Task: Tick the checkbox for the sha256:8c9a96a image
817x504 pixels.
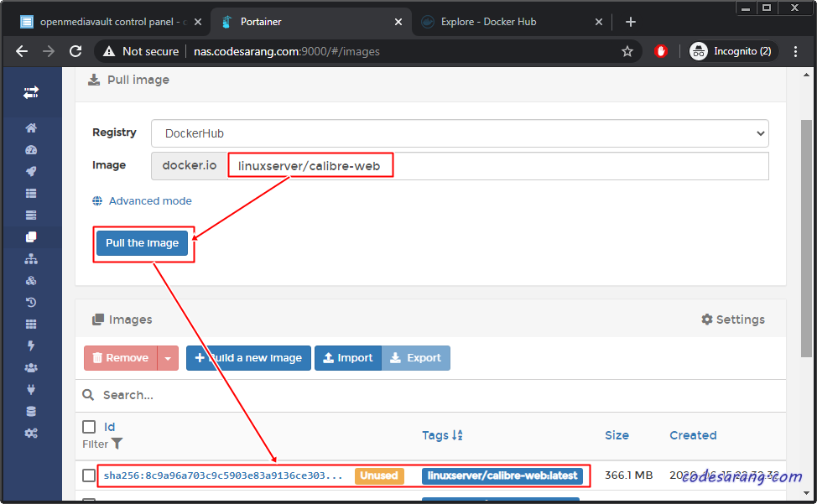Action: pos(89,475)
